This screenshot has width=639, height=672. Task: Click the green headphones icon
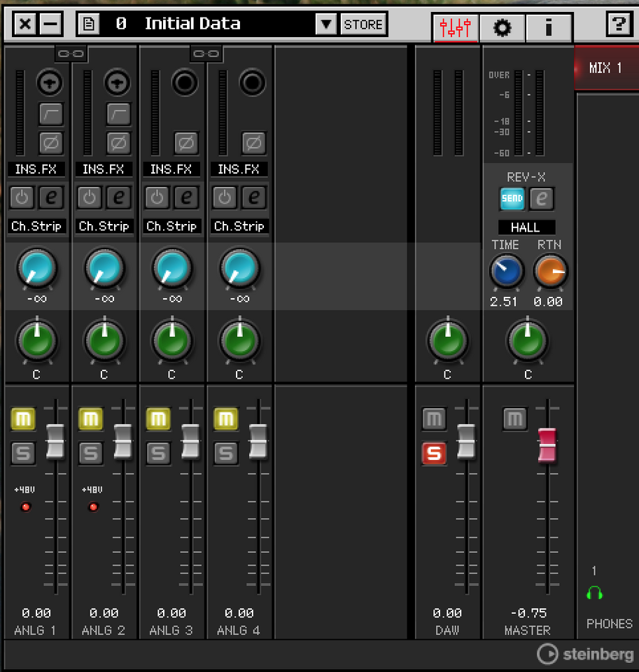(x=594, y=593)
